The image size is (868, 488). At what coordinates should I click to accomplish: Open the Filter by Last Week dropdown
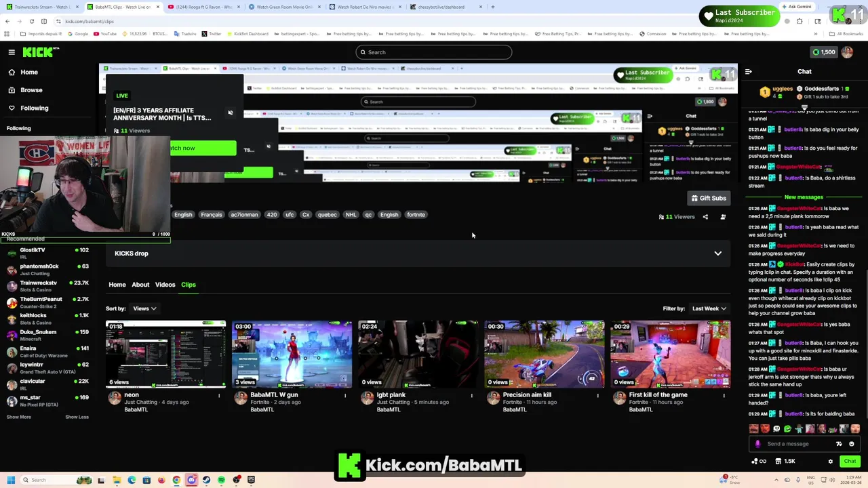tap(709, 308)
